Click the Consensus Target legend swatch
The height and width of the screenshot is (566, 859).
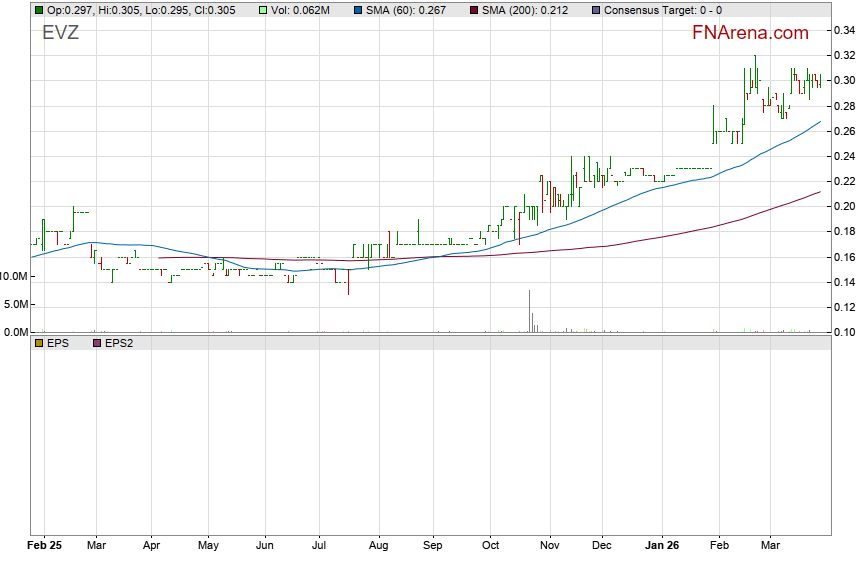click(x=596, y=9)
